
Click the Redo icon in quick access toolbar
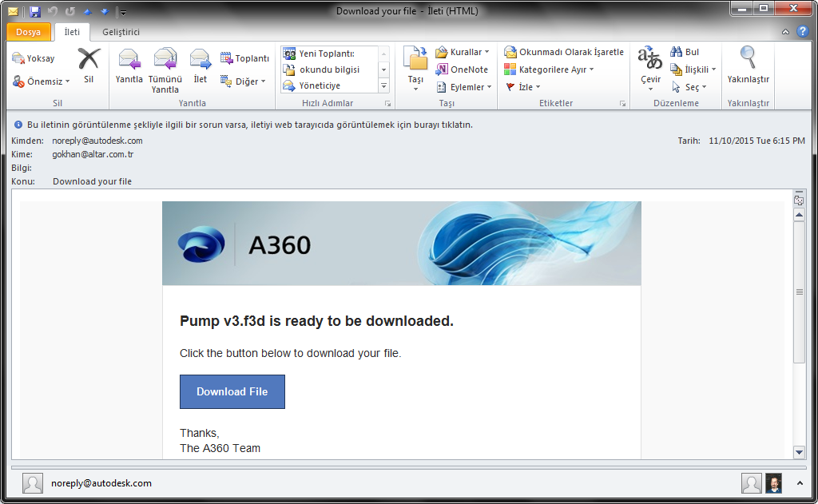pos(70,11)
